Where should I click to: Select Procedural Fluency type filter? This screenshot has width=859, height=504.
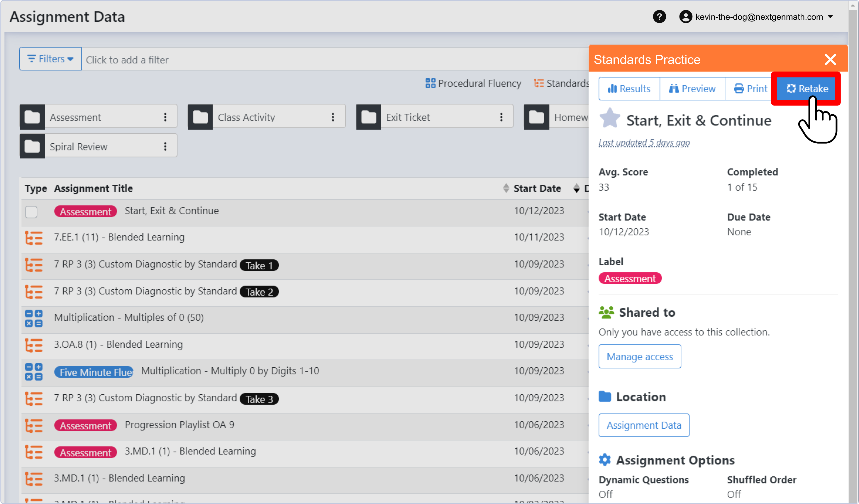click(x=473, y=84)
